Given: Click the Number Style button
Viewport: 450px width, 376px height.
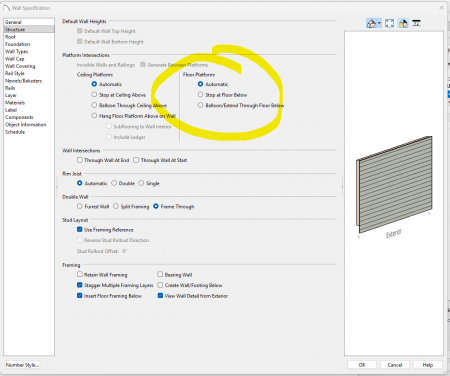Looking at the screenshot, I should pos(22,365).
